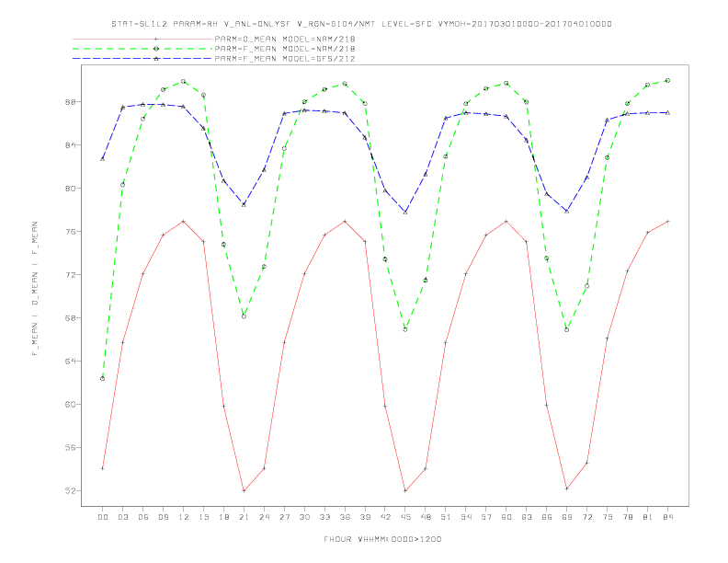Click the red plus data point at hour 21
Screen dimensions: 728x563
[244, 491]
